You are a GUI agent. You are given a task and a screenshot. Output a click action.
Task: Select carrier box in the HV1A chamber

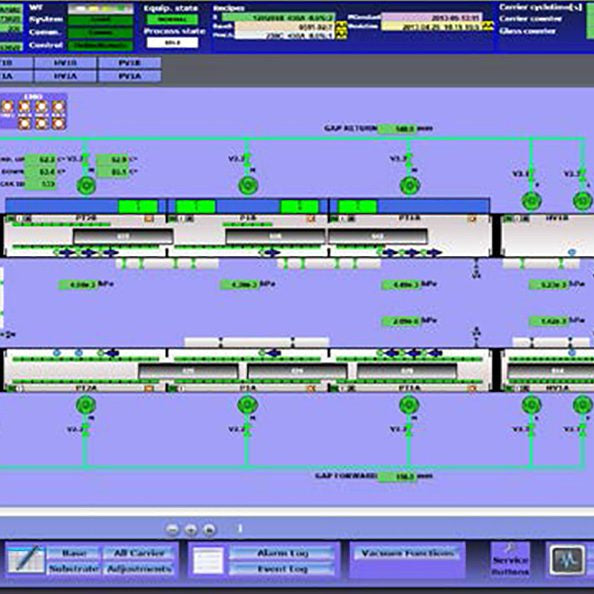pyautogui.click(x=550, y=371)
